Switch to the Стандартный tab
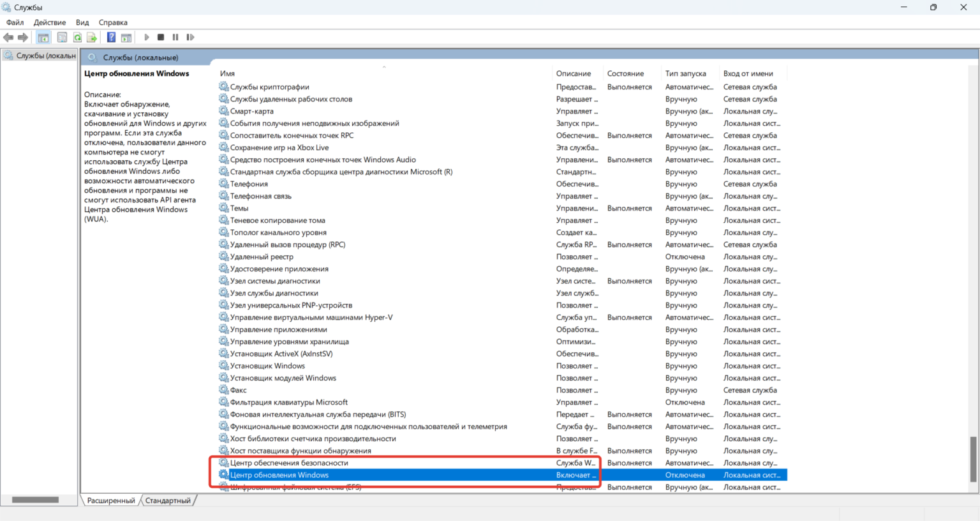Image resolution: width=980 pixels, height=521 pixels. pos(168,501)
